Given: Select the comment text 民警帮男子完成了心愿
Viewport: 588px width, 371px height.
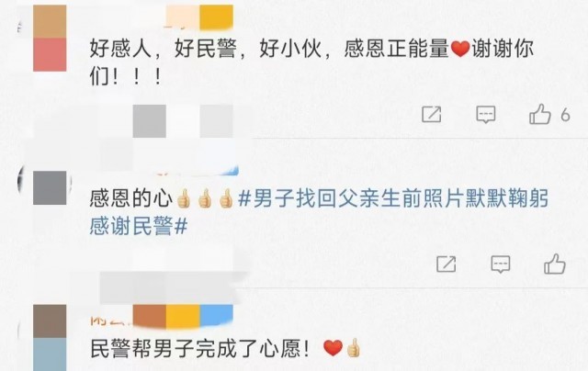Looking at the screenshot, I should [199, 349].
